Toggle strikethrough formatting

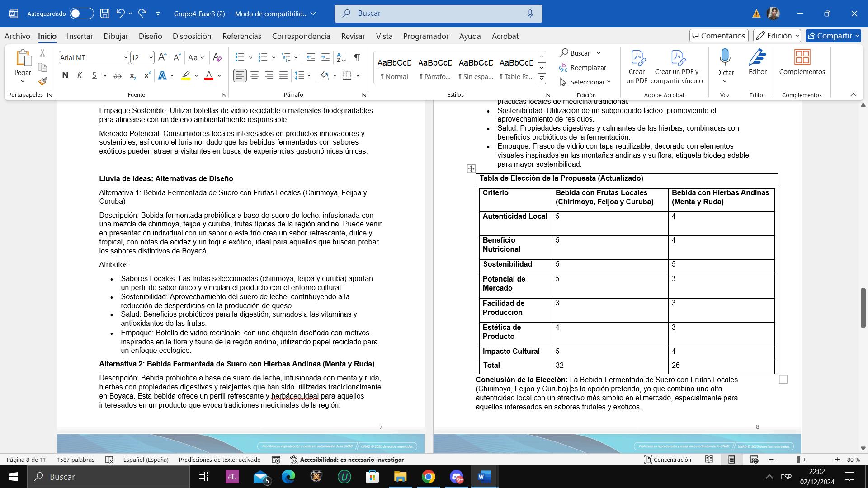click(x=118, y=75)
